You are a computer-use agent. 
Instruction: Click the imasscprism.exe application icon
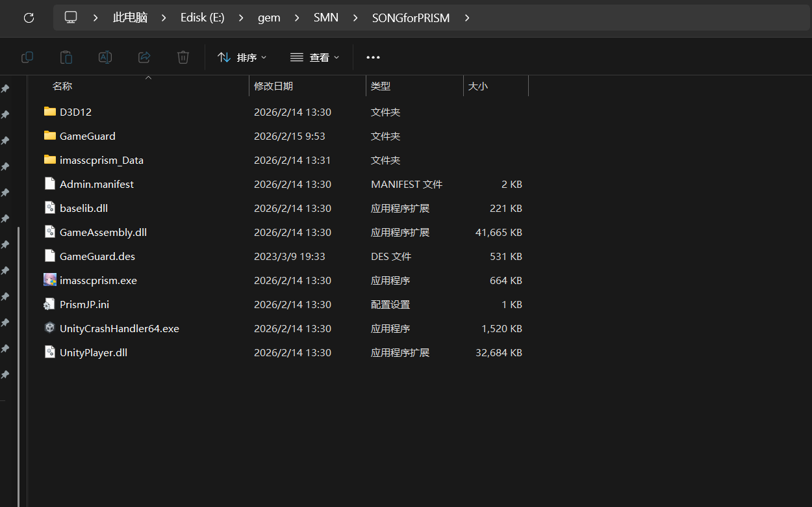[x=50, y=279]
